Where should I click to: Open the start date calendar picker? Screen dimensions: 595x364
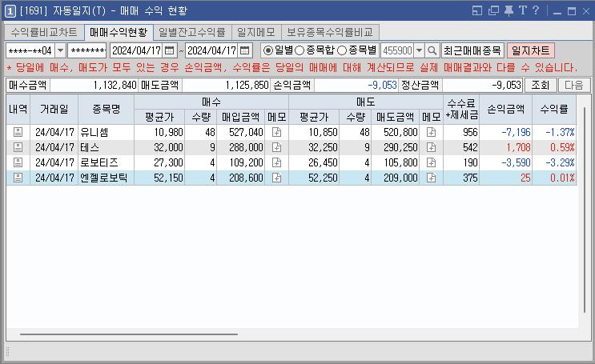(169, 50)
